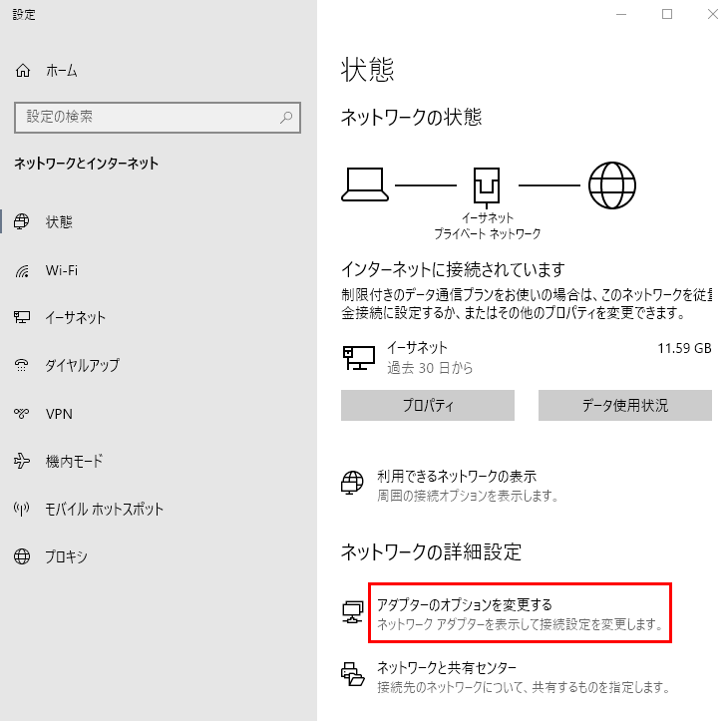Focus the 設定の検索 search field
Screen dimensions: 728x721
(x=158, y=118)
